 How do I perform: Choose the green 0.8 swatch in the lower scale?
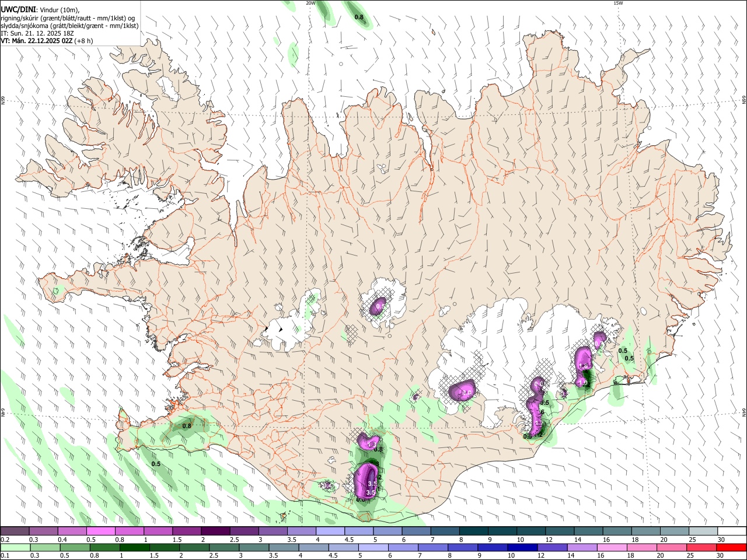[x=105, y=548]
